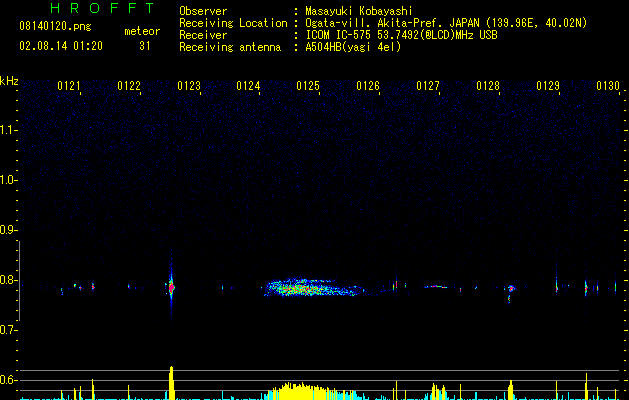This screenshot has height=400, width=629.
Task: Select ICOM IC-575 53.7492 MHz receiver text
Action: [x=401, y=35]
